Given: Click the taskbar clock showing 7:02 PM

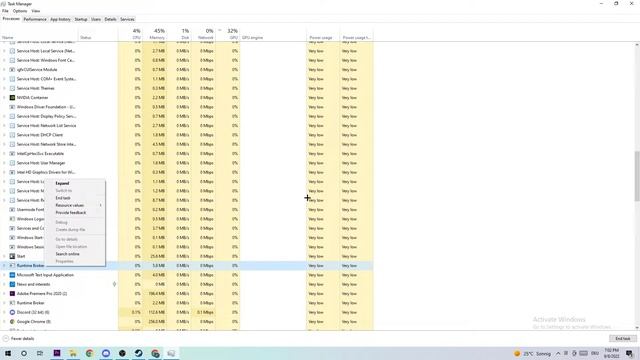Looking at the screenshot, I should click(611, 353).
